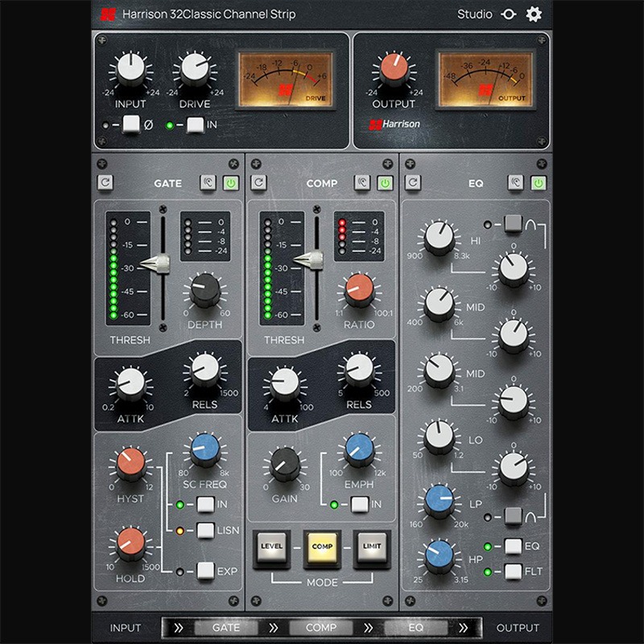This screenshot has height=644, width=644.
Task: Click the Studio preset label
Action: [x=474, y=14]
